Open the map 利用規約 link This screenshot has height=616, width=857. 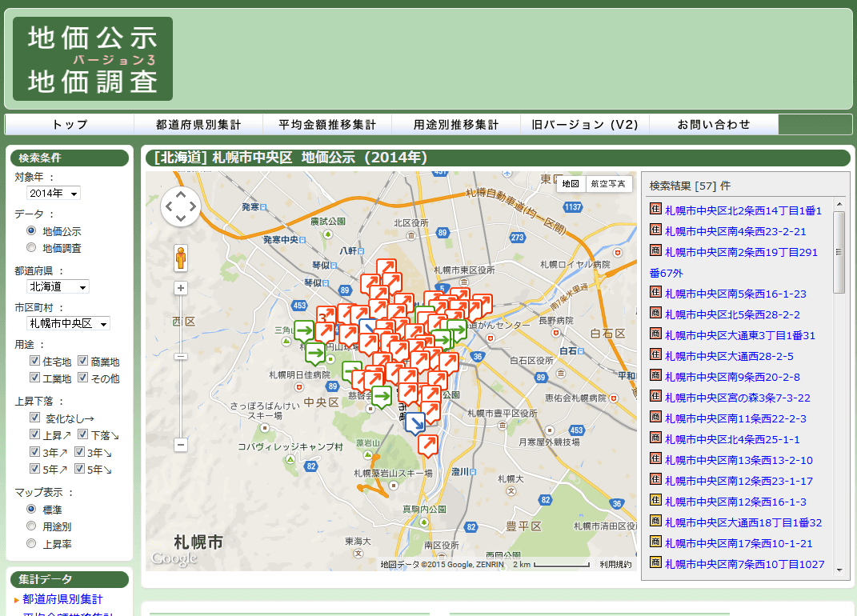pyautogui.click(x=615, y=565)
